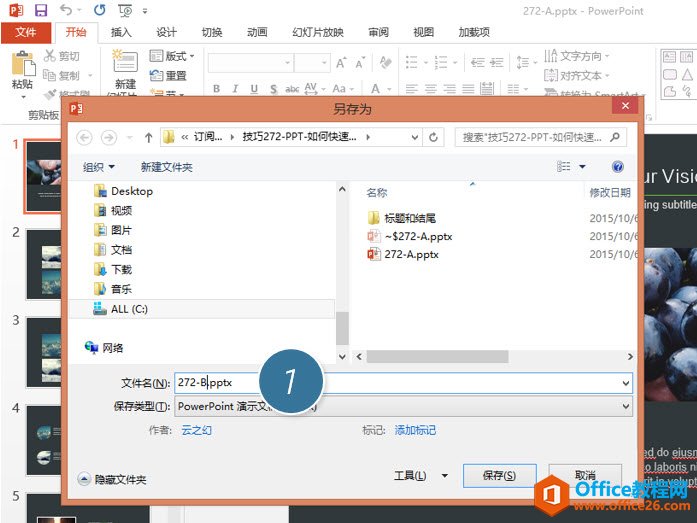Screen dimensions: 697x523
Task: Toggle center text alignment in ribbon
Action: point(430,89)
